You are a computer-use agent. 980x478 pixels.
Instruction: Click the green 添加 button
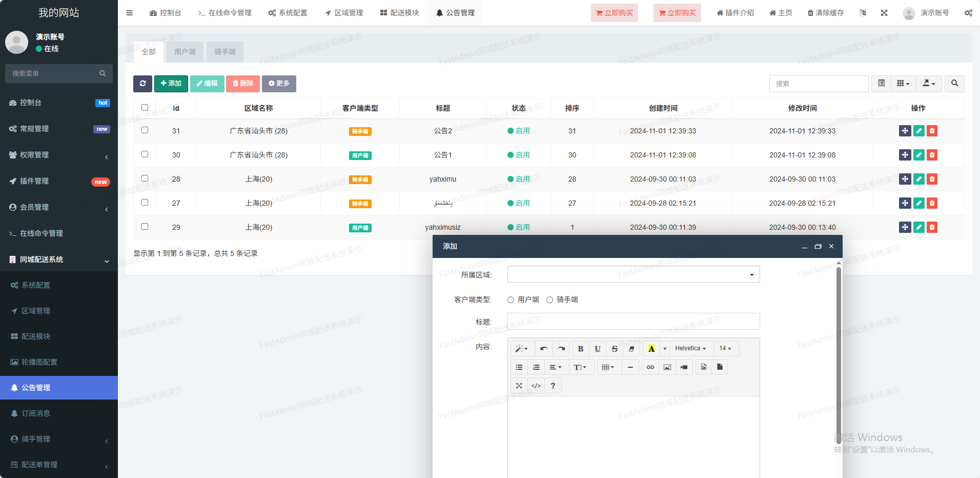(171, 84)
